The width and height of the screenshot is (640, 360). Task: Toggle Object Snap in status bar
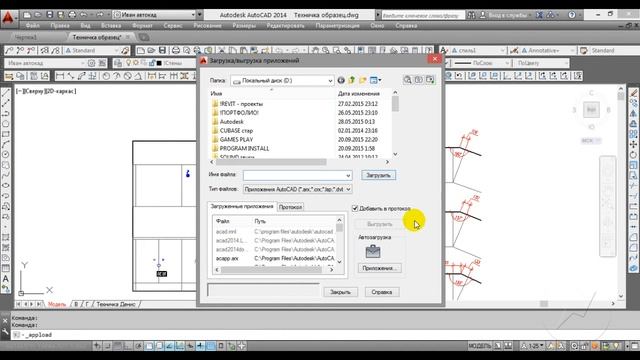(149, 346)
